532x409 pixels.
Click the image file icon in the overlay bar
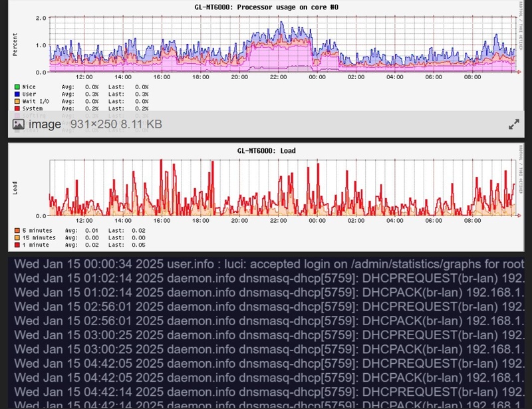coord(19,124)
